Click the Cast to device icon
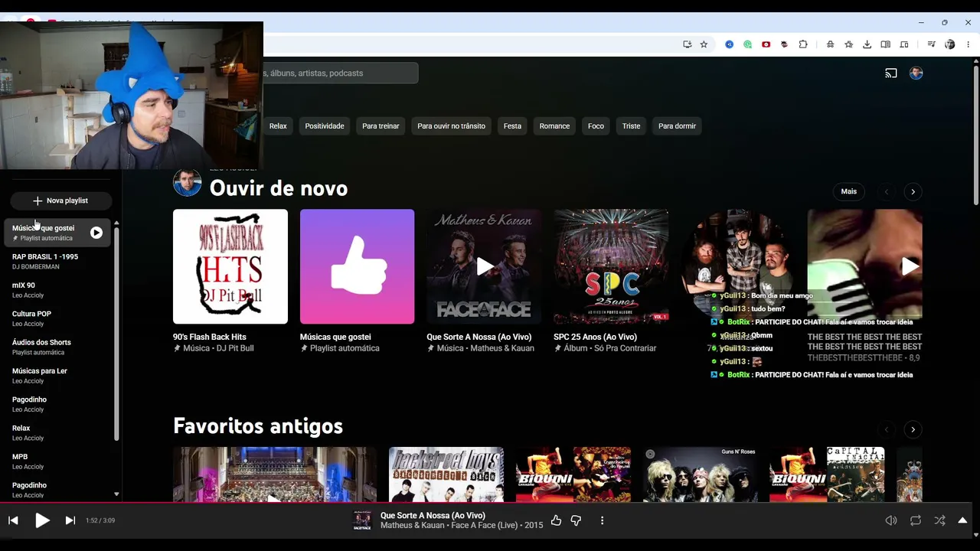This screenshot has width=980, height=551. point(891,73)
